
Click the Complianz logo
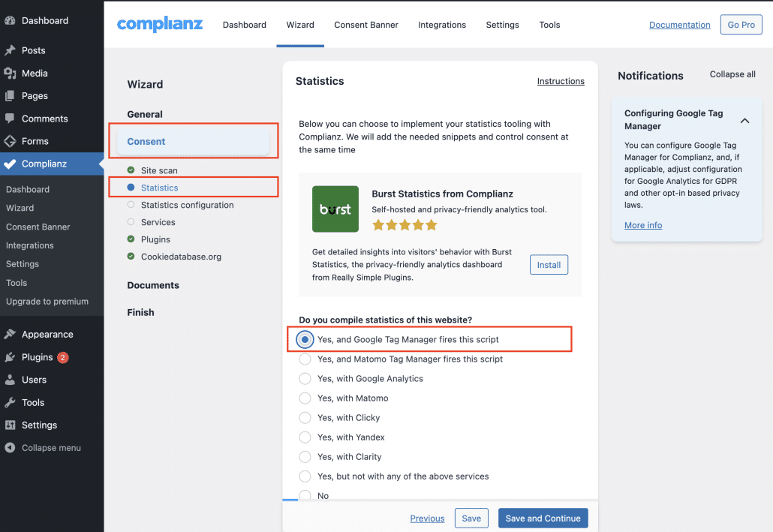(159, 24)
